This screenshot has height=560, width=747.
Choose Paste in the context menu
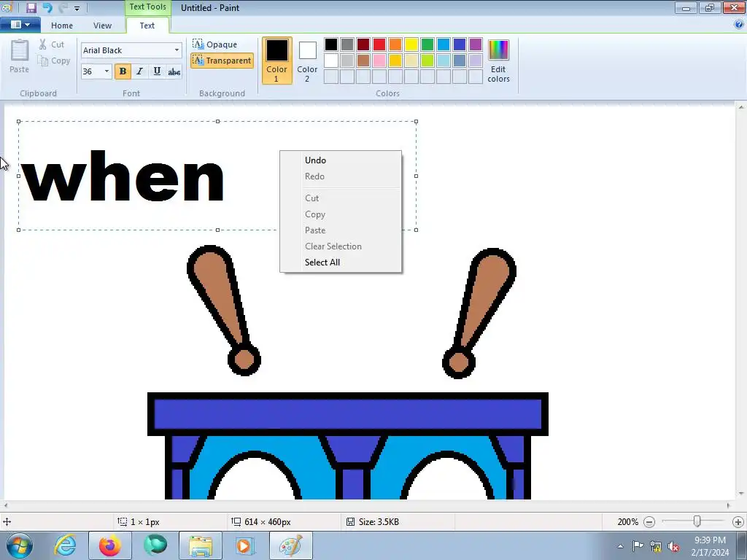tap(341, 230)
